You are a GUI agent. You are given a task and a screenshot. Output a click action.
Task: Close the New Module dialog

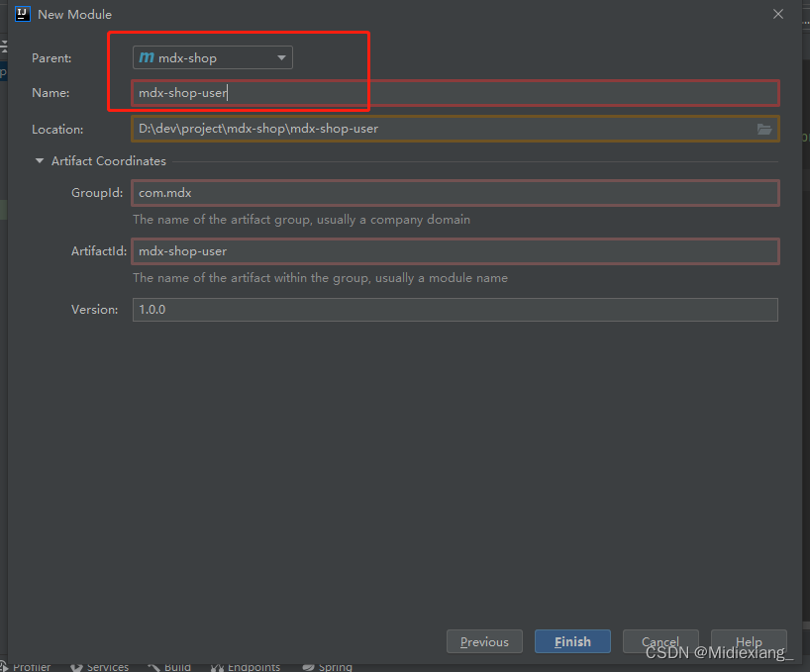(x=778, y=14)
